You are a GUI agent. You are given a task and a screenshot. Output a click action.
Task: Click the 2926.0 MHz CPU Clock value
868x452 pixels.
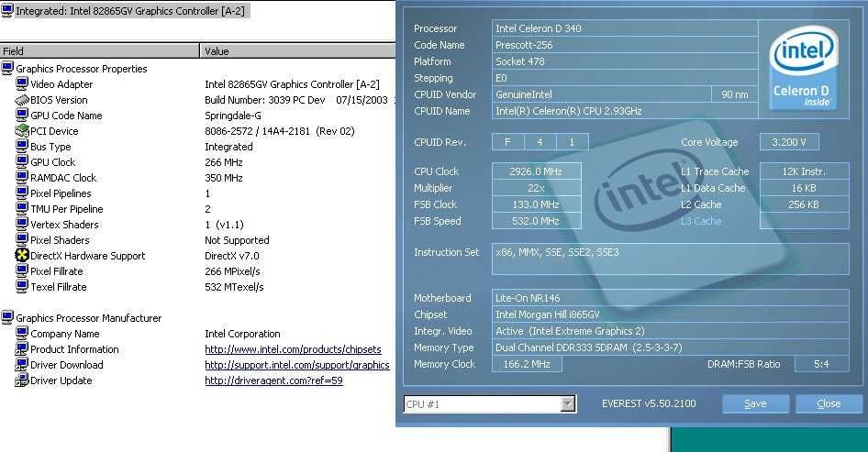537,171
